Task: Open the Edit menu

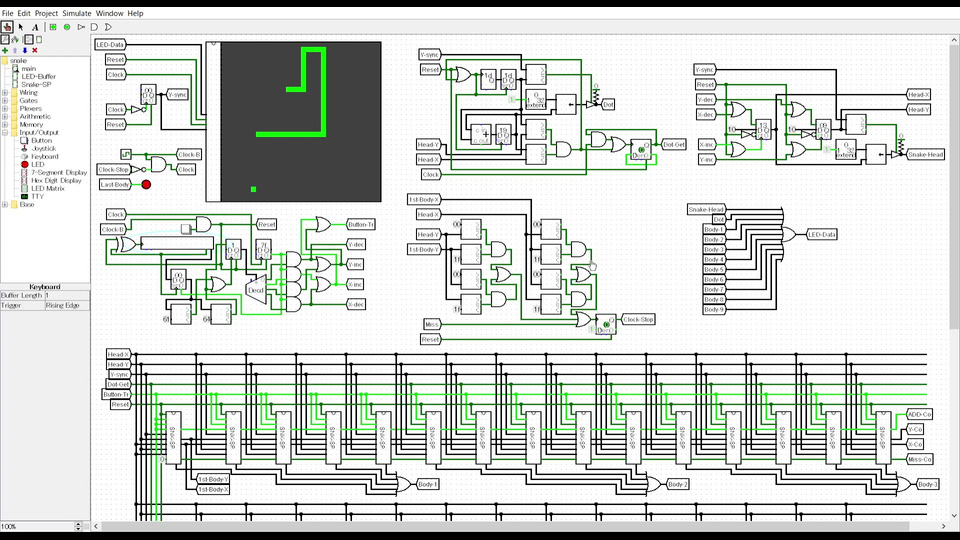Action: point(24,13)
